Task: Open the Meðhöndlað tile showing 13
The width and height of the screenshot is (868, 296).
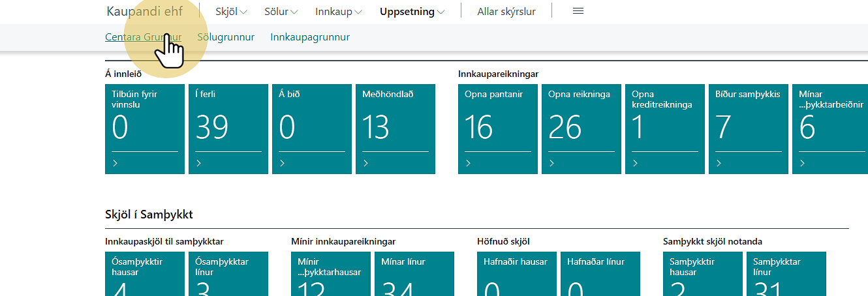Action: coord(395,129)
